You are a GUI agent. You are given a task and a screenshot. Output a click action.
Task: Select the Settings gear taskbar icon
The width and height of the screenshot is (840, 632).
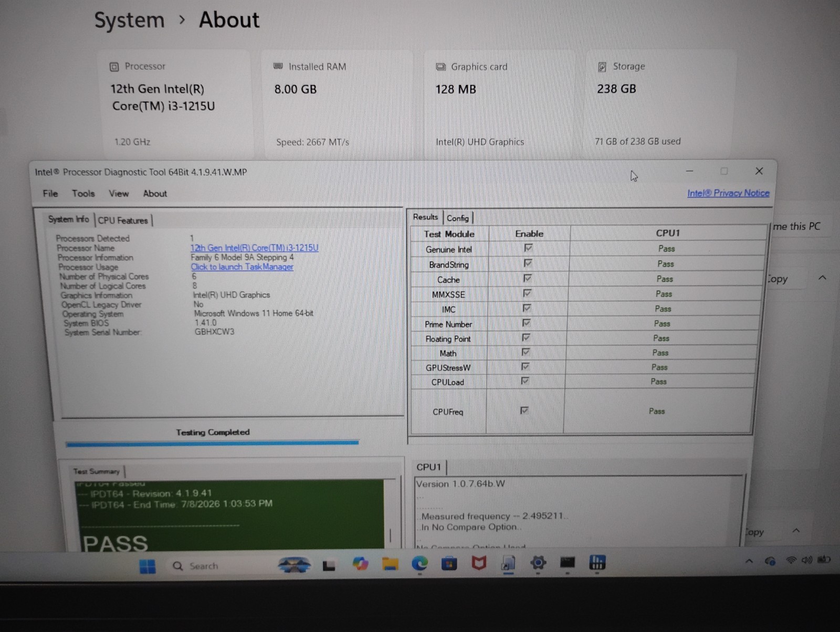point(538,563)
